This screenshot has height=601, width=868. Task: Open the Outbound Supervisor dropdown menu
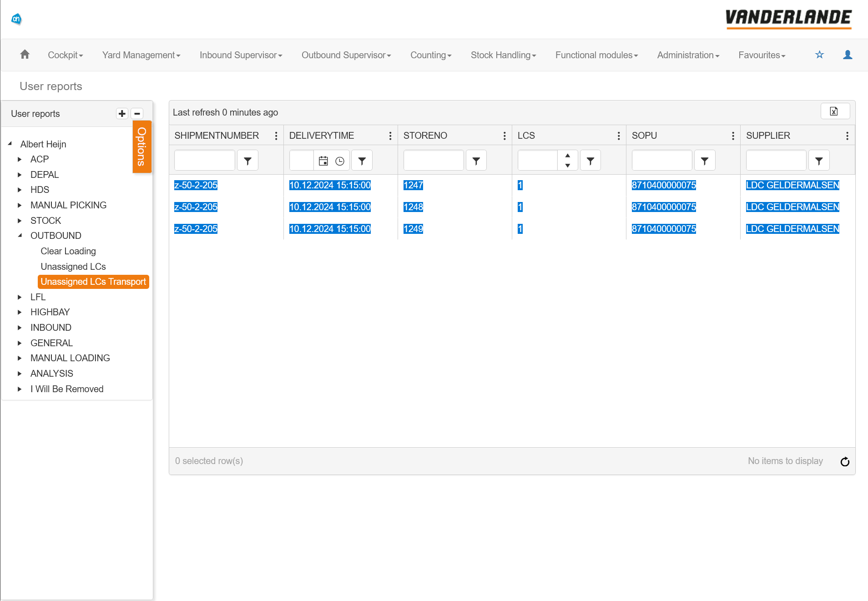pos(346,55)
